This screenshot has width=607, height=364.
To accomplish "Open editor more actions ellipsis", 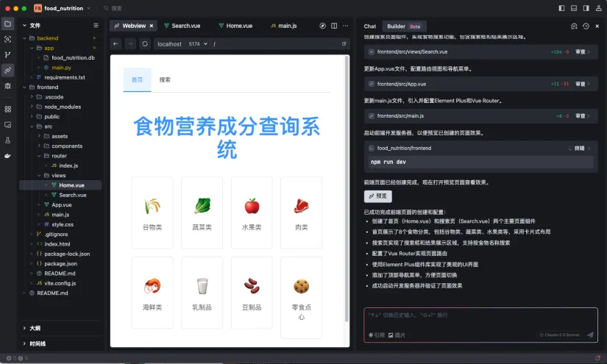I will pyautogui.click(x=345, y=26).
